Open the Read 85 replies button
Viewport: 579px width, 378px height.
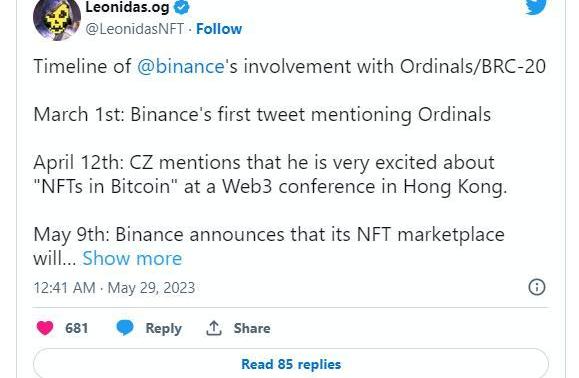pos(291,364)
